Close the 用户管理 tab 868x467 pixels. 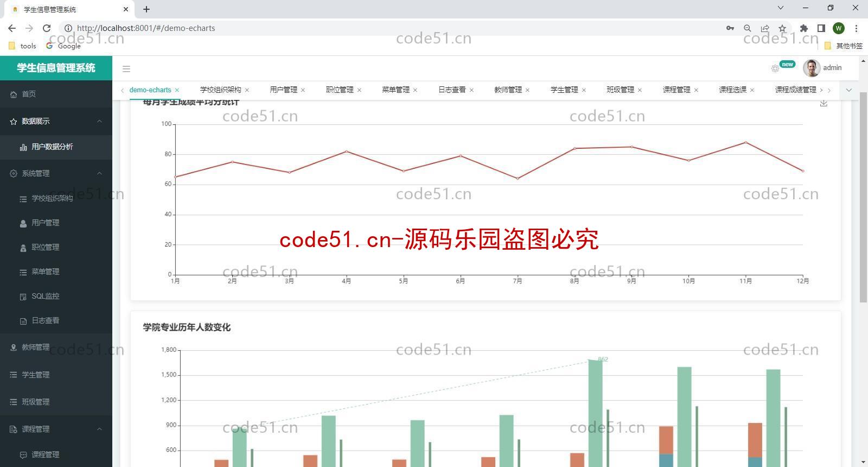point(303,90)
